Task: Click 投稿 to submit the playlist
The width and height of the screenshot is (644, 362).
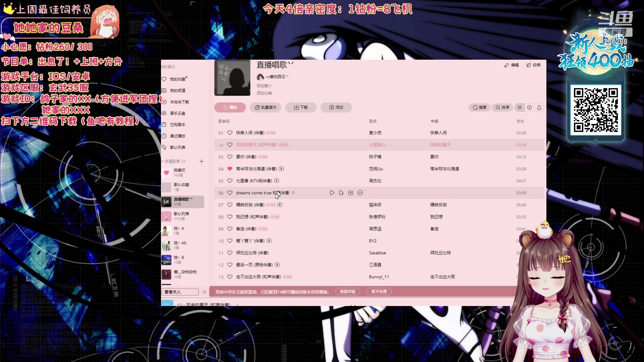Action: (533, 65)
